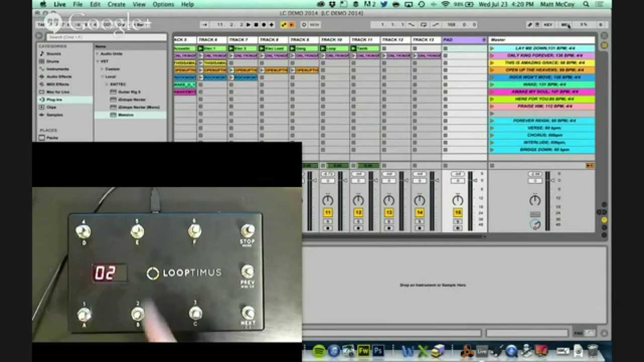Click Stop All Clips in Master track
Viewport: 644px width, 362px height.
tap(492, 165)
